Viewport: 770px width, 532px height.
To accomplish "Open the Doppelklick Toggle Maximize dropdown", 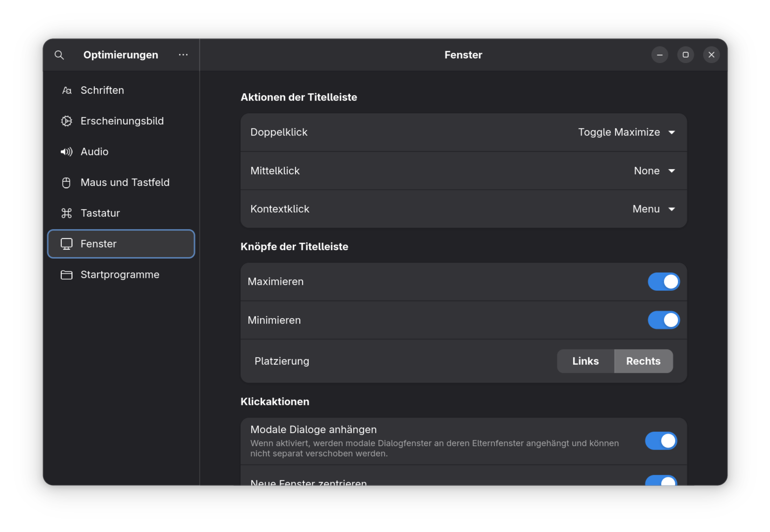I will 626,132.
